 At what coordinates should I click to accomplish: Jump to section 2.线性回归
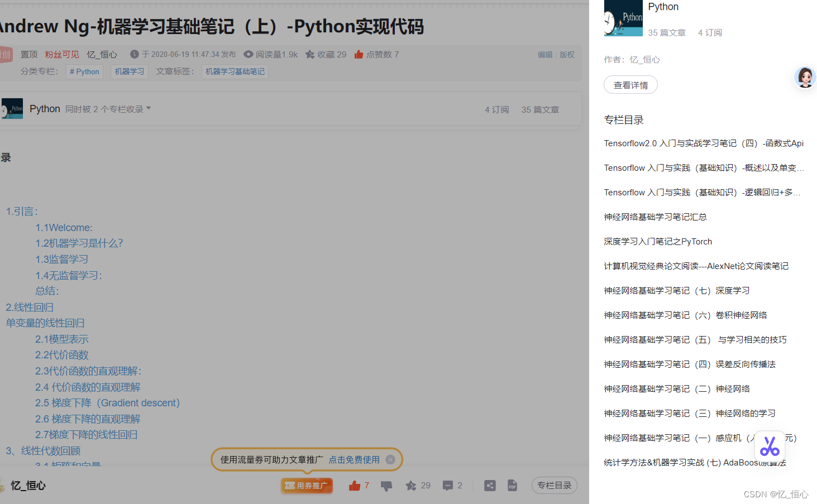[x=30, y=308]
